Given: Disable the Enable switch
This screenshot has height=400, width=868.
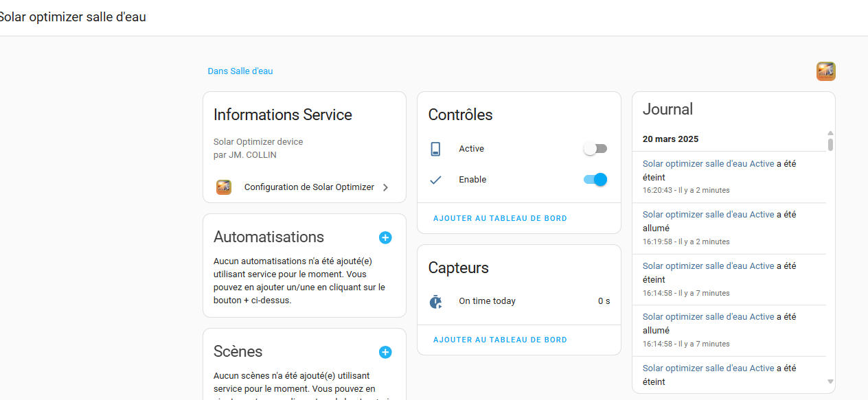Looking at the screenshot, I should click(595, 180).
